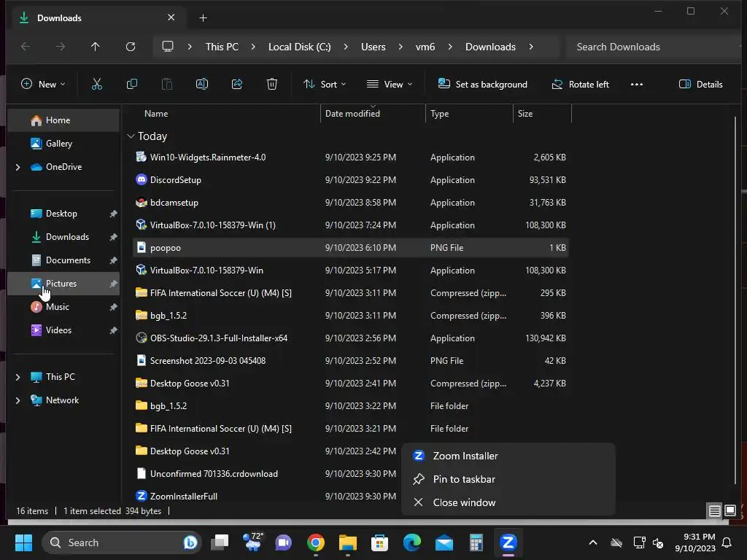This screenshot has width=747, height=560.
Task: Open Microsoft Edge from taskbar
Action: (412, 542)
